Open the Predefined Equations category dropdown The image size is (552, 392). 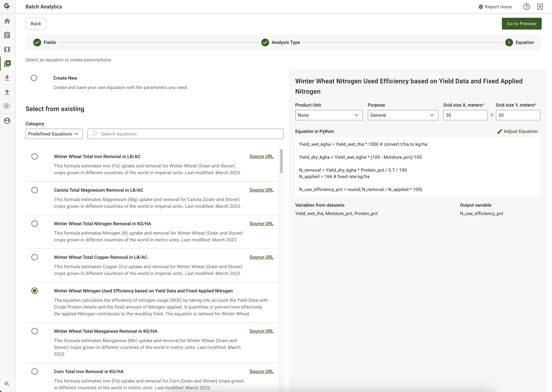54,134
